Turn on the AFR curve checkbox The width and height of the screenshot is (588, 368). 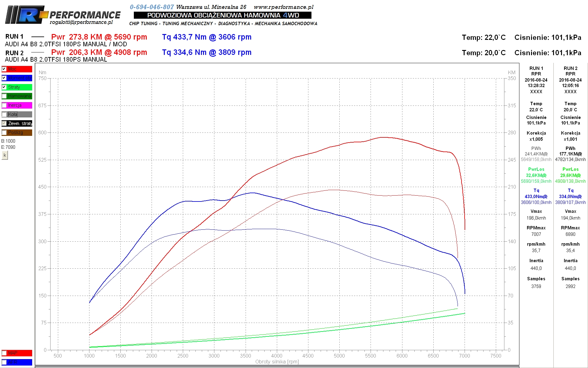[x=4, y=362]
